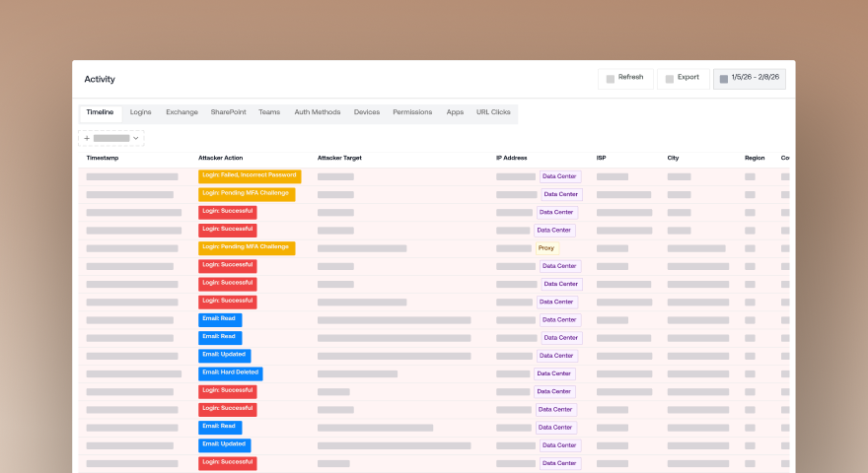
Task: Click the Refresh button
Action: [625, 79]
